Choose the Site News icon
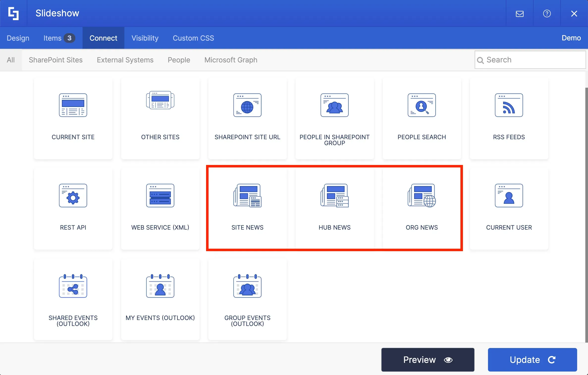 [x=247, y=195]
